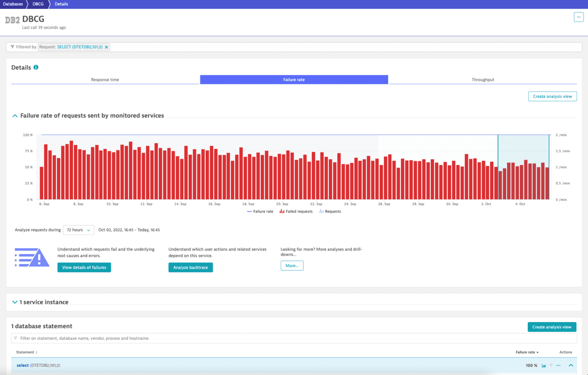
Task: Open the Analyze requests during 72 hours dropdown
Action: point(78,230)
